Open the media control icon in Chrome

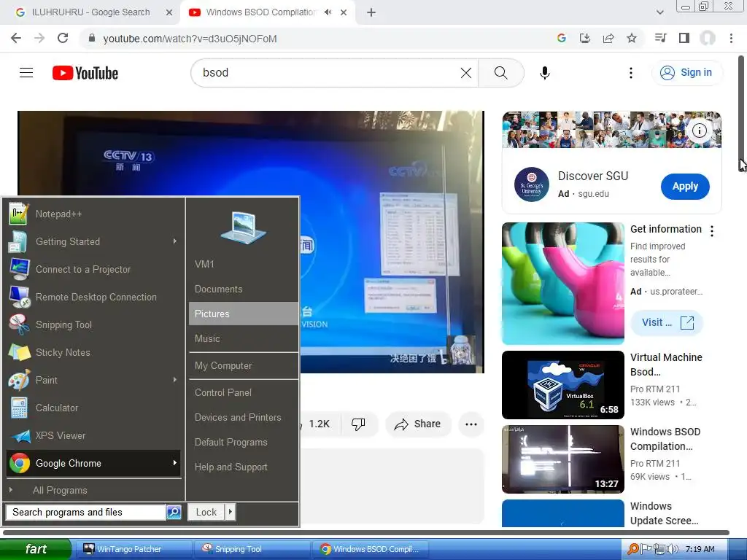click(660, 38)
